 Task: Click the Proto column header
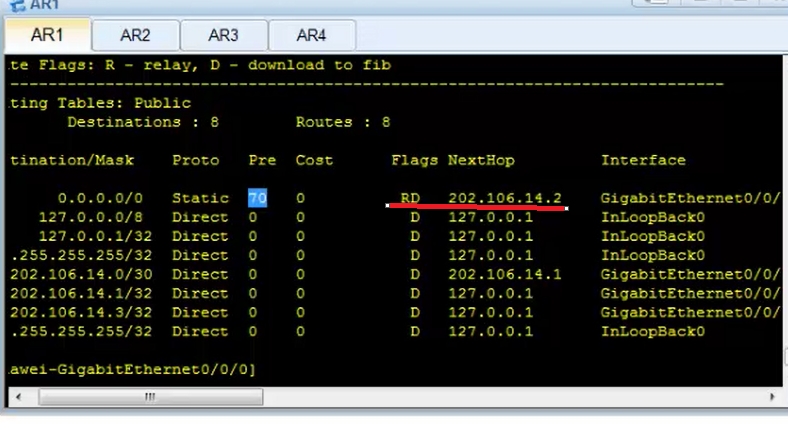[195, 160]
